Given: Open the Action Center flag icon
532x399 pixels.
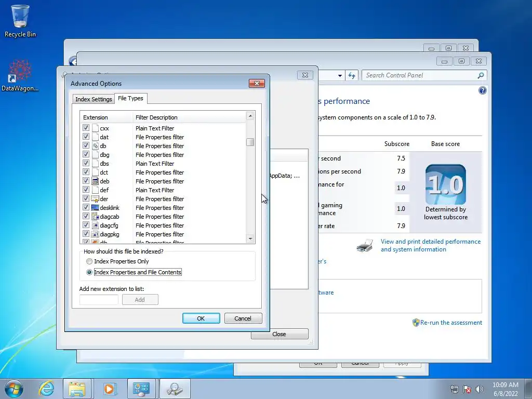Looking at the screenshot, I should coord(467,389).
